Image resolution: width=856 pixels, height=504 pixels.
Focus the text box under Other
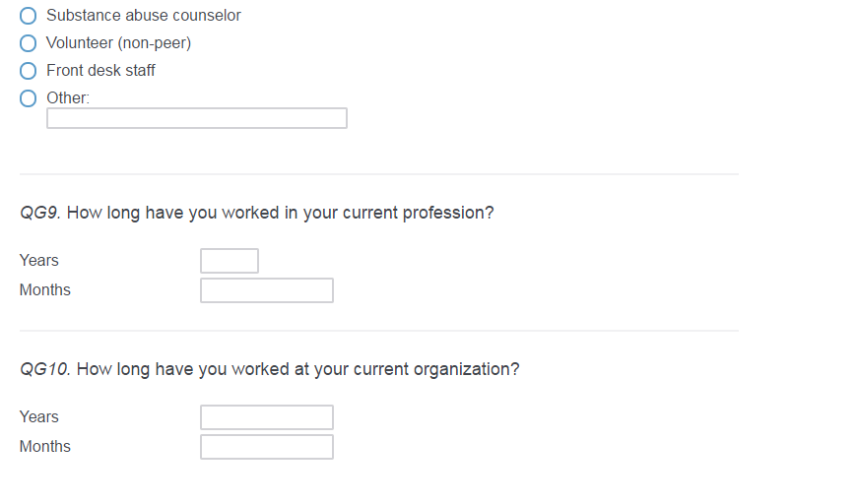pos(197,118)
